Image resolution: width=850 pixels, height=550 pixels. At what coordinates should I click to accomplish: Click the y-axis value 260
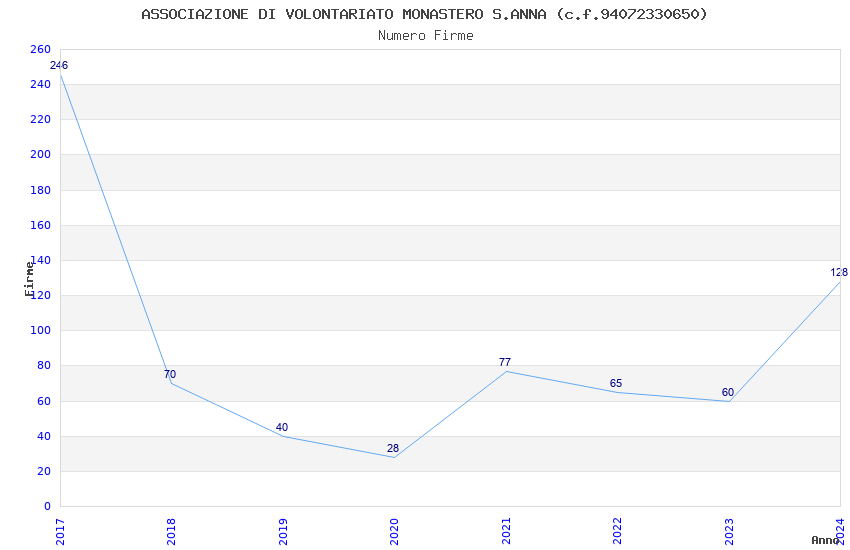(41, 49)
